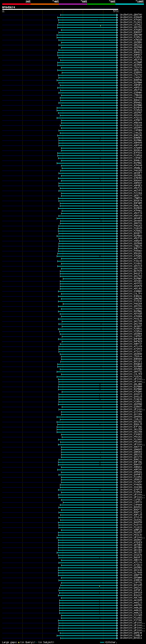Open hit UniRef100_Q9STD1
The image size is (146, 644).
(131, 27)
